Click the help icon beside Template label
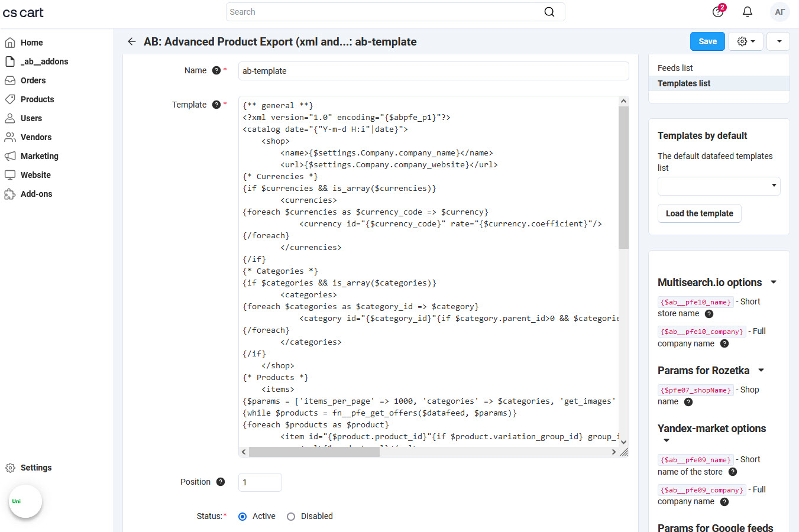The image size is (799, 532). click(x=216, y=105)
